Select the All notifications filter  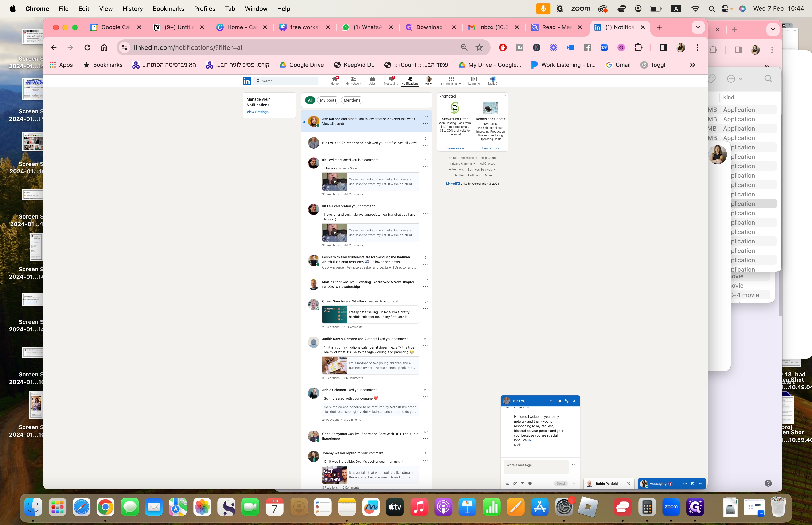(310, 100)
